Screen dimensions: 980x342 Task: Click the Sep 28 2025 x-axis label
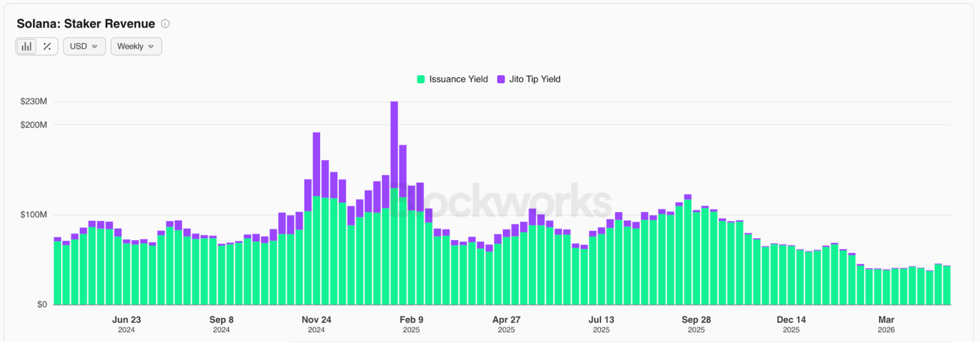696,324
